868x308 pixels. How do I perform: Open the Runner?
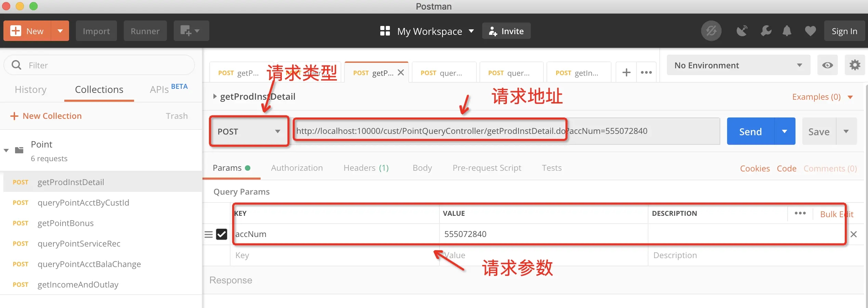pos(145,31)
